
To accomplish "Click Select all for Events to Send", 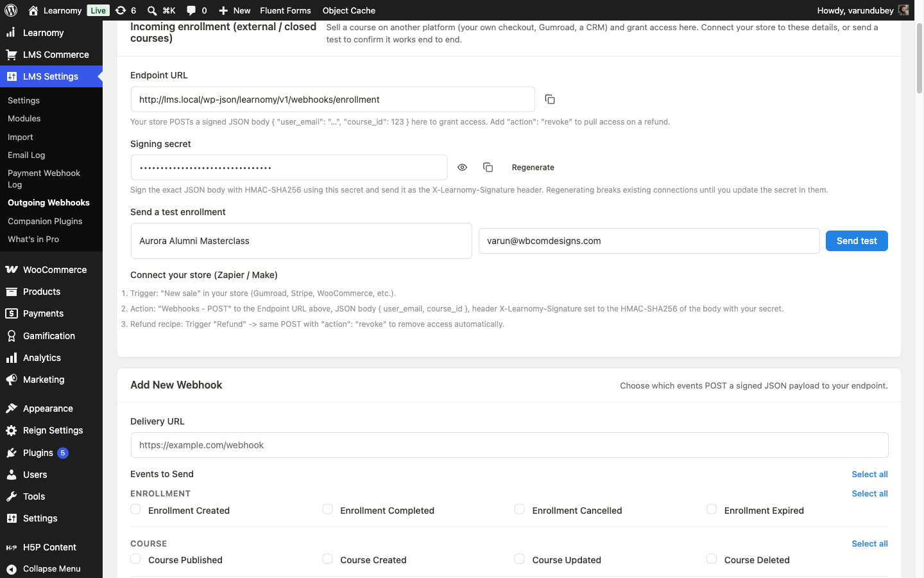I will (869, 475).
